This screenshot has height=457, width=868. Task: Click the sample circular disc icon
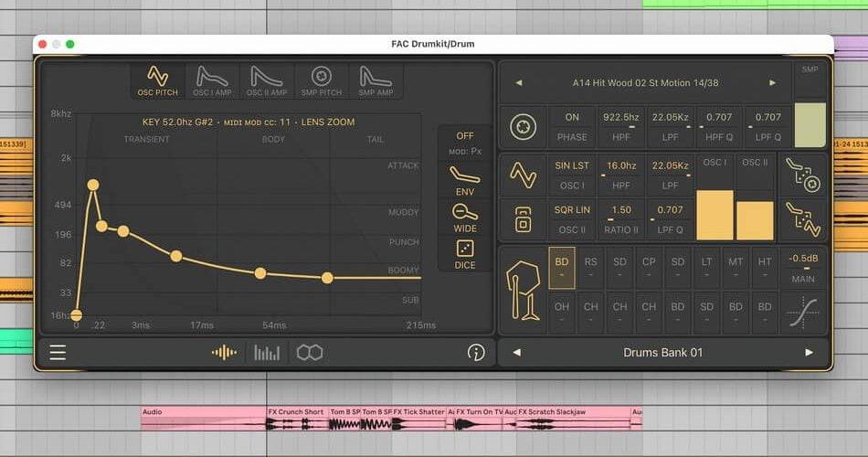point(524,126)
